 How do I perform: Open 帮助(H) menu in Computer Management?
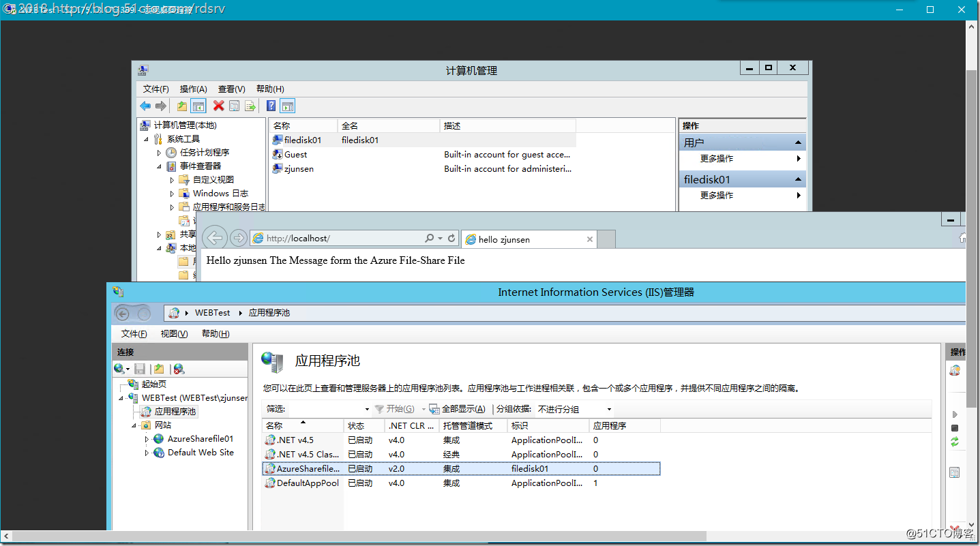pos(270,89)
